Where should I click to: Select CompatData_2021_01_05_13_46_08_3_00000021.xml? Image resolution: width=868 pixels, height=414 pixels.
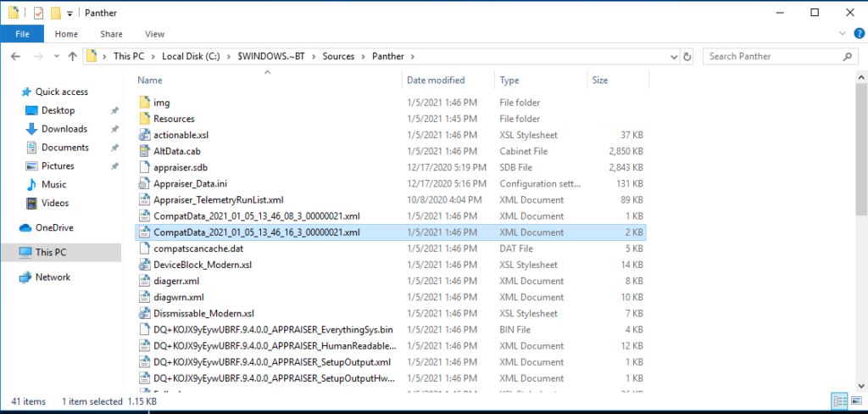point(257,216)
